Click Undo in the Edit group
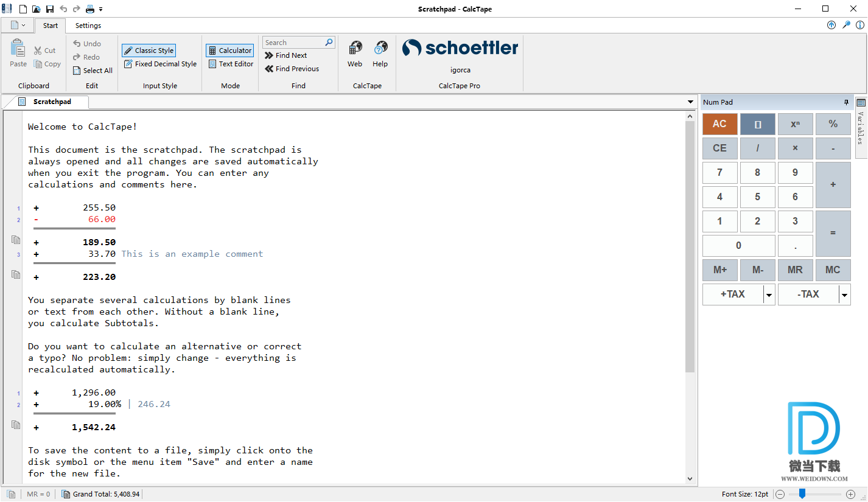Screen dimensions: 868x502 pyautogui.click(x=87, y=44)
